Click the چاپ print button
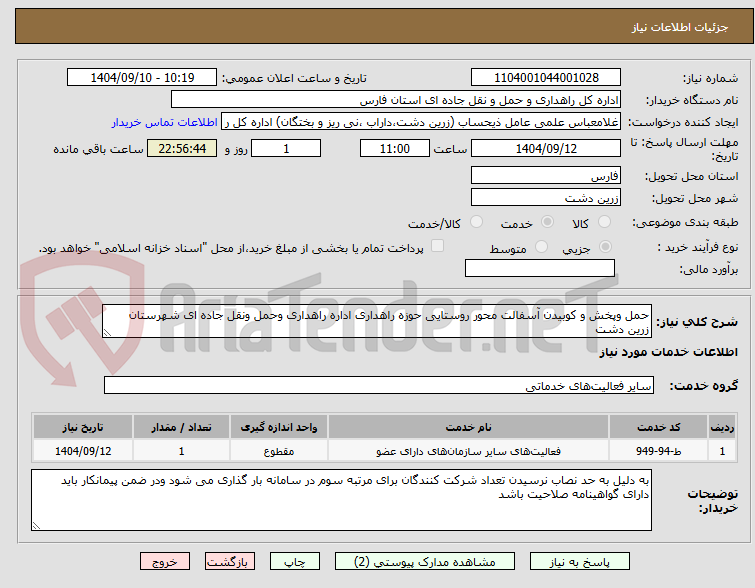The width and height of the screenshot is (755, 588). (x=295, y=562)
